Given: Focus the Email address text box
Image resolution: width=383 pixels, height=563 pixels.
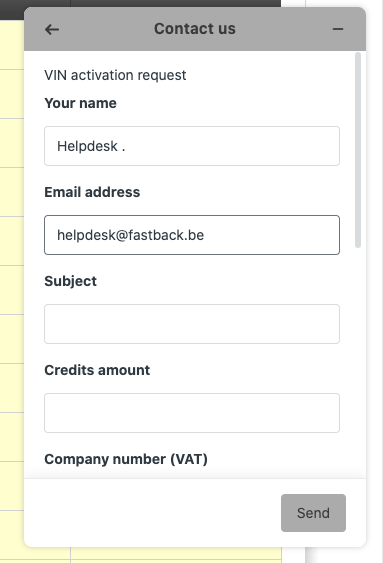Looking at the screenshot, I should (x=192, y=235).
